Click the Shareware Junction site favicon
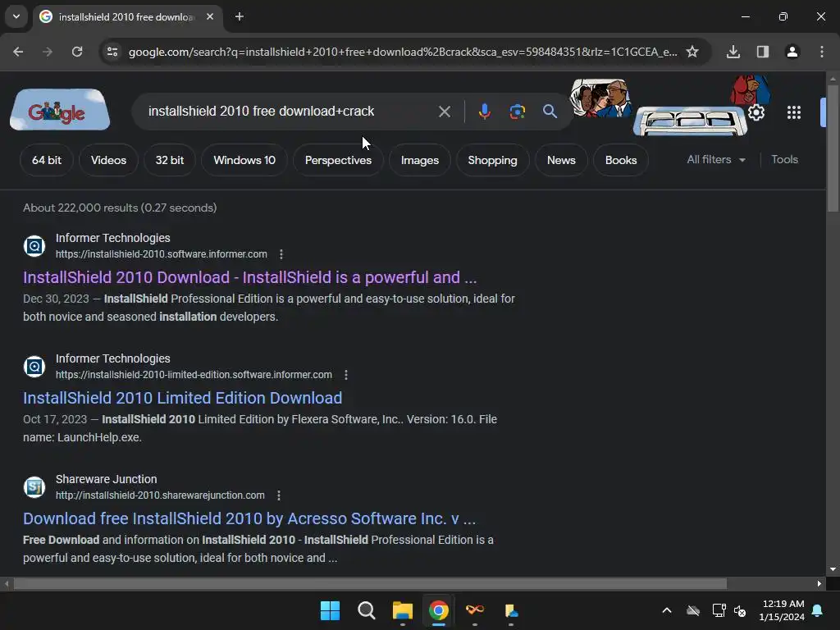Screen dimensions: 840x630 (x=34, y=487)
